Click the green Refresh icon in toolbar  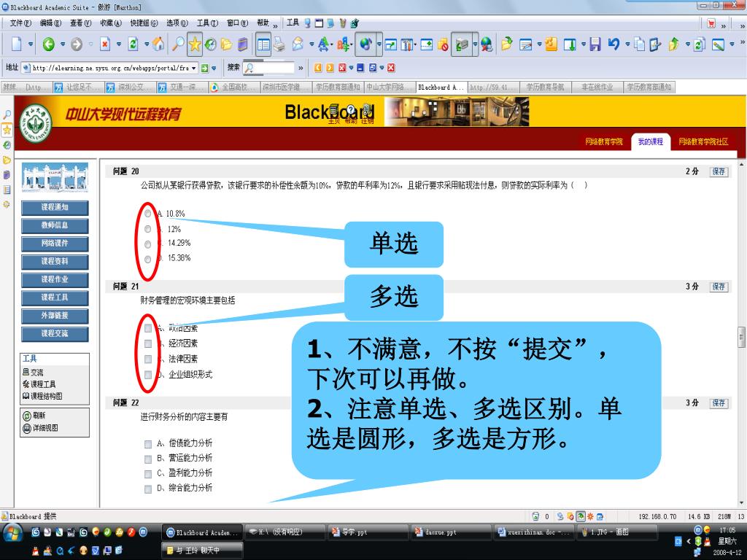pos(133,44)
